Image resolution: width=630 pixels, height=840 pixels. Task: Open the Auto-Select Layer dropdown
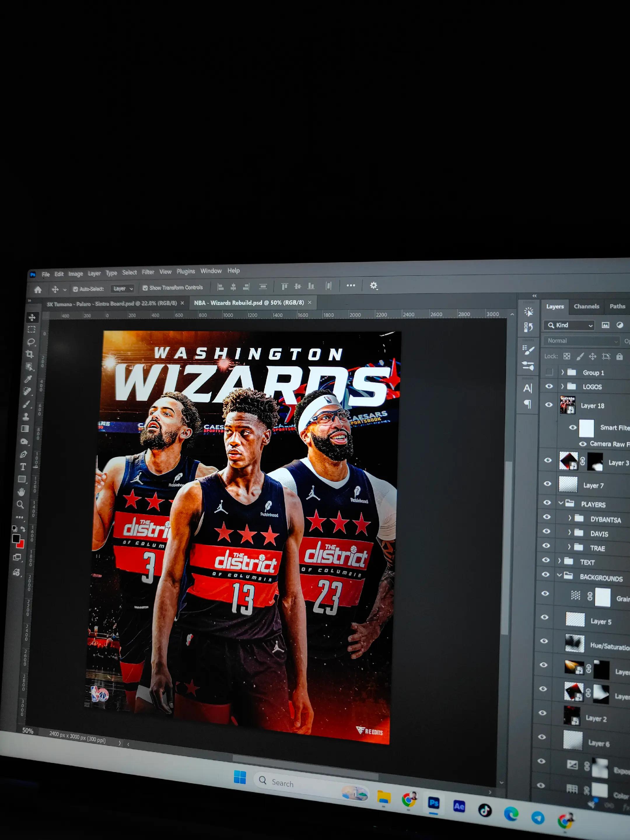pos(123,289)
